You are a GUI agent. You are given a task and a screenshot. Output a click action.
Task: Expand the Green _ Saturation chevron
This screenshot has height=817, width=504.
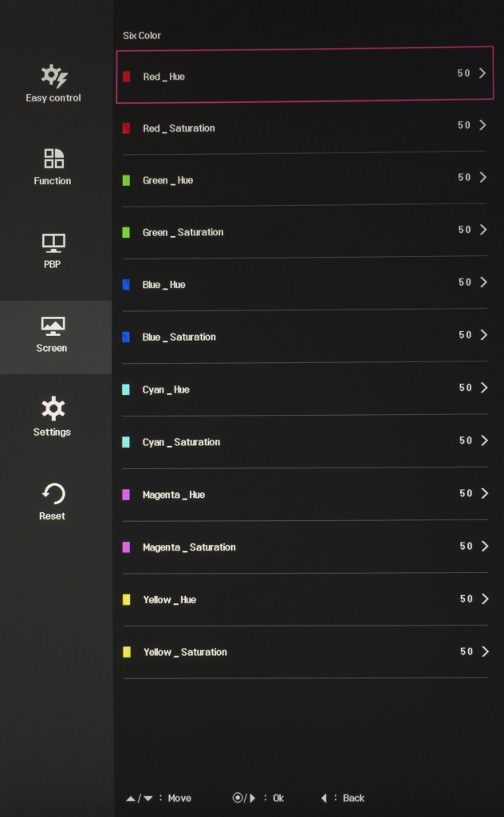(x=482, y=230)
